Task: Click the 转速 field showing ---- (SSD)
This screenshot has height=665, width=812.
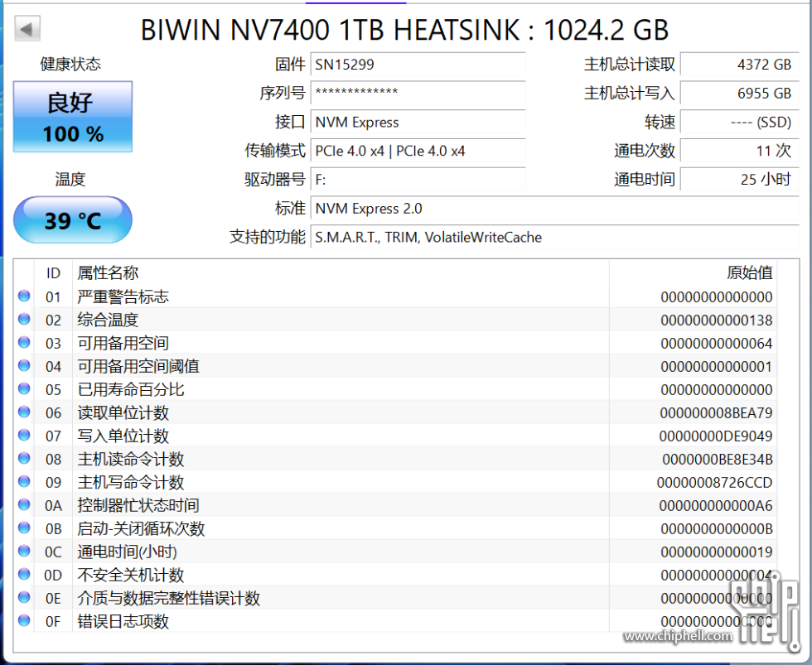Action: pyautogui.click(x=739, y=122)
